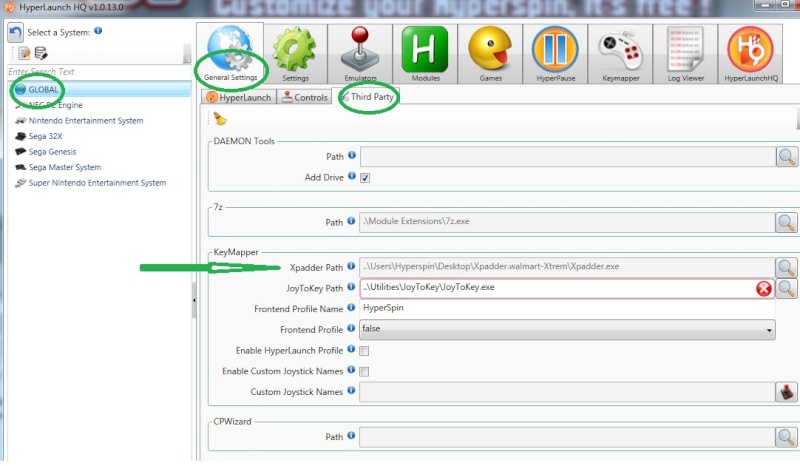Open the Games Pac-Man section
The height and width of the screenshot is (466, 800).
(x=490, y=54)
